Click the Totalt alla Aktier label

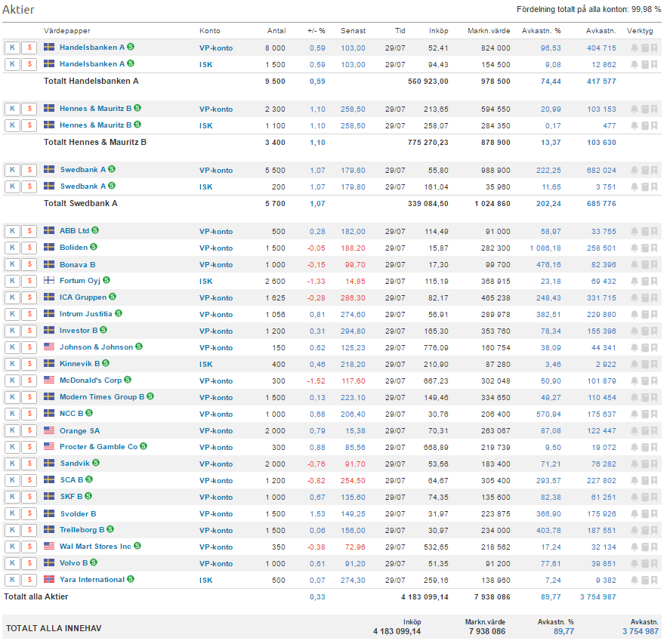[x=36, y=596]
